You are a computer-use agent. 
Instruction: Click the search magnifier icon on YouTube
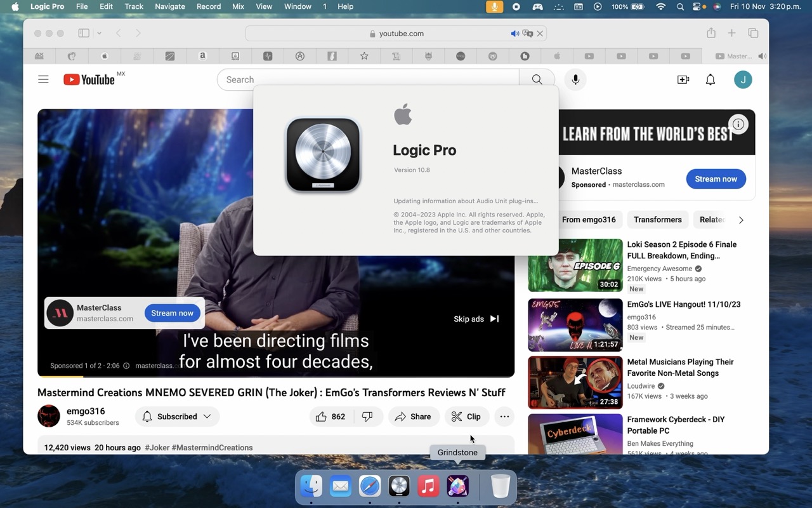(537, 79)
